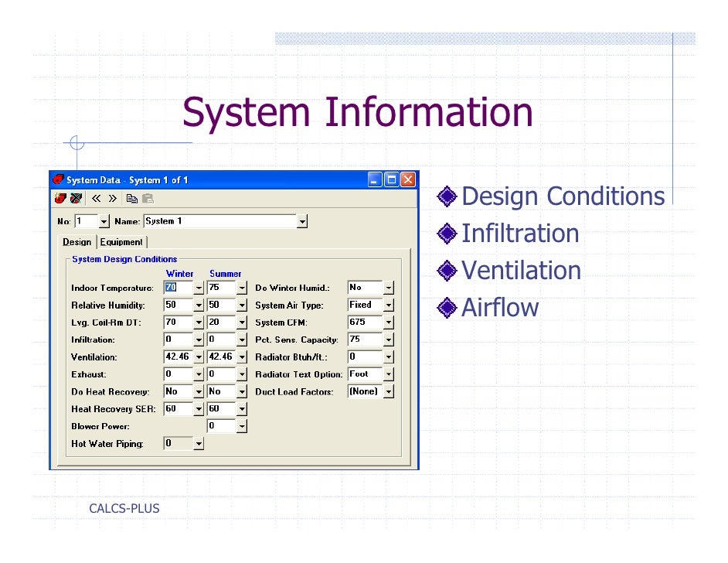This screenshot has width=728, height=563.
Task: Click the paste icon in the toolbar
Action: [x=148, y=199]
